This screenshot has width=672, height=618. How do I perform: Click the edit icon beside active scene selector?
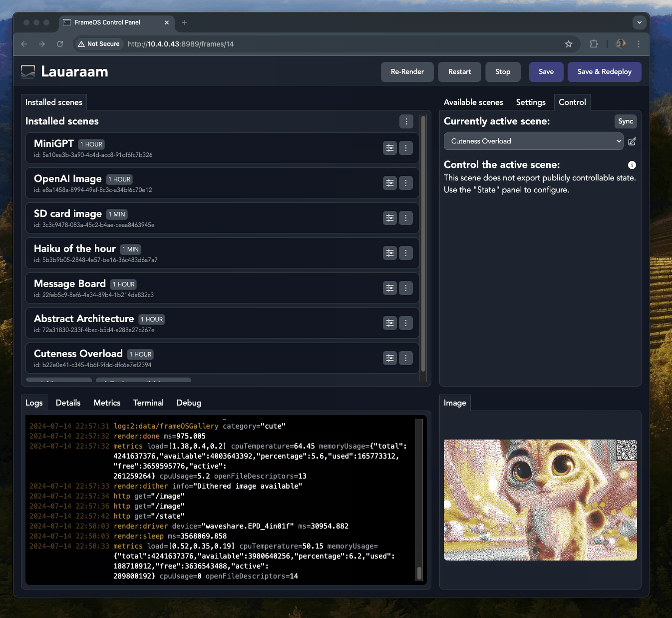pos(632,141)
